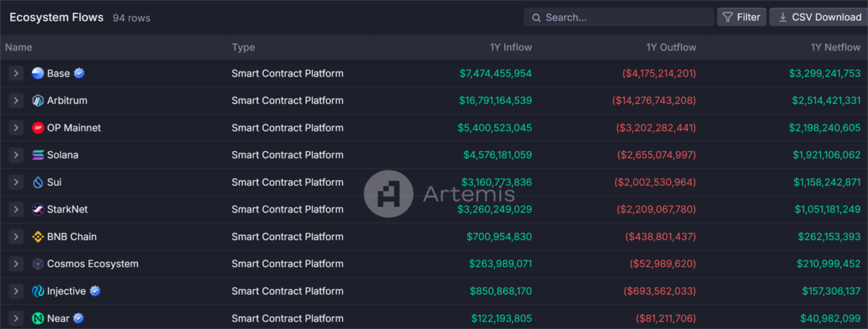This screenshot has width=868, height=329.
Task: Click the Sui droplet logo icon
Action: click(x=38, y=182)
